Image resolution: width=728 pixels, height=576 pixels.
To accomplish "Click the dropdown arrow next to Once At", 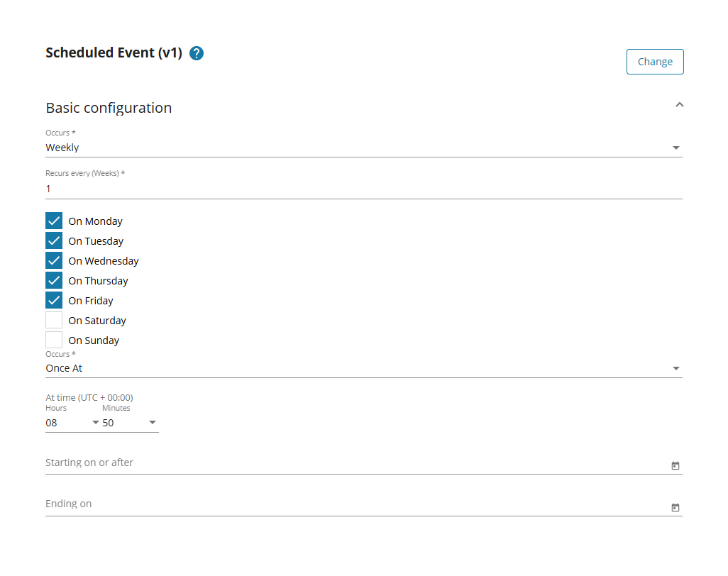I will [676, 367].
